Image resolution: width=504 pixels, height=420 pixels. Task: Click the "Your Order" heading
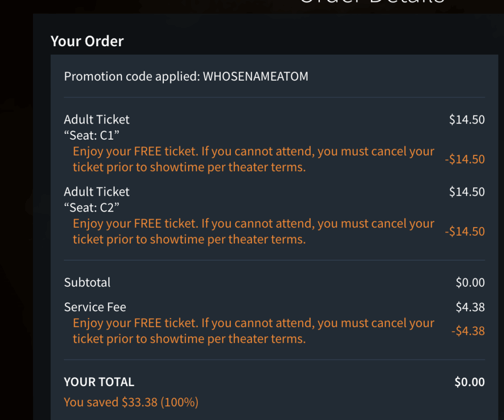pos(87,41)
